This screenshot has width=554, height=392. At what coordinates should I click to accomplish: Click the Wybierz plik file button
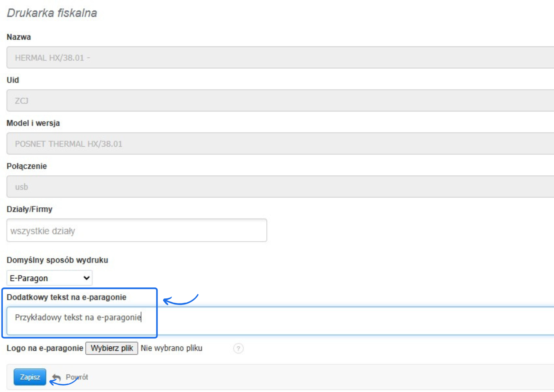[112, 348]
